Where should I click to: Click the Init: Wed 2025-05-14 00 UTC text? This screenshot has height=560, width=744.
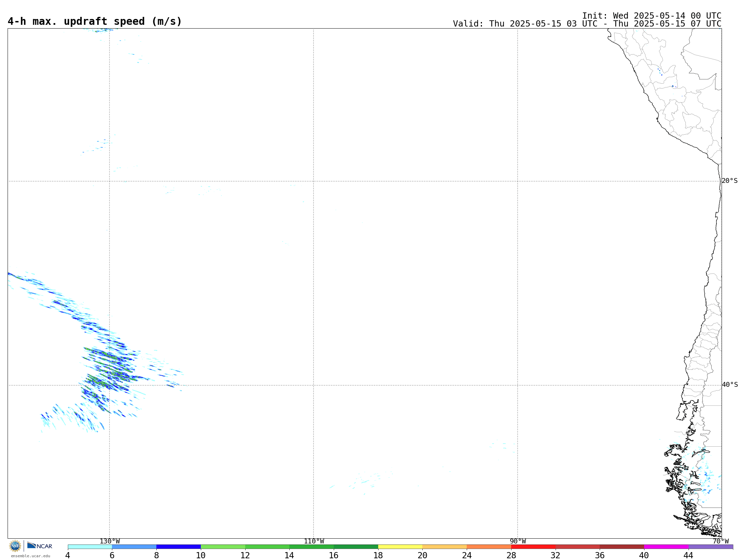[x=652, y=16]
